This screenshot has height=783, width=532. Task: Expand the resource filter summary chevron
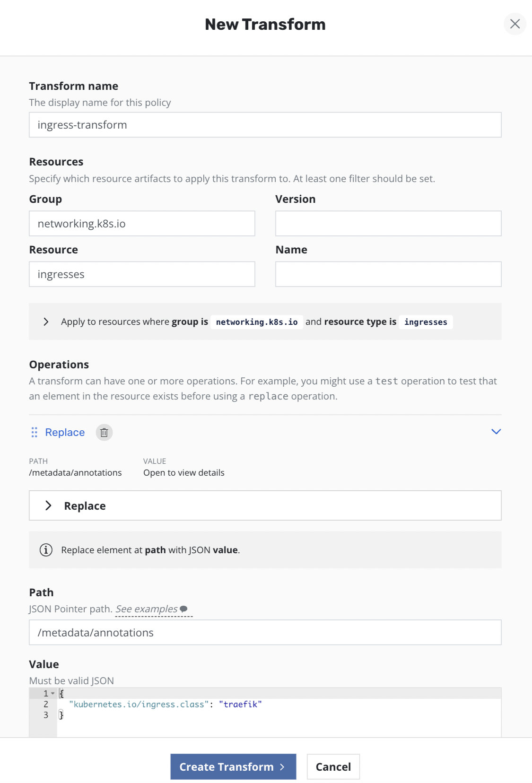tap(46, 322)
